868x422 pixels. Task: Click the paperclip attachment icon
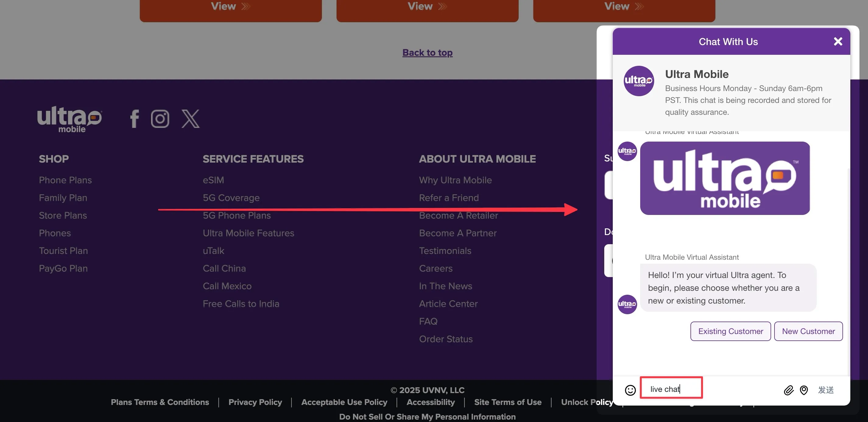pyautogui.click(x=789, y=390)
